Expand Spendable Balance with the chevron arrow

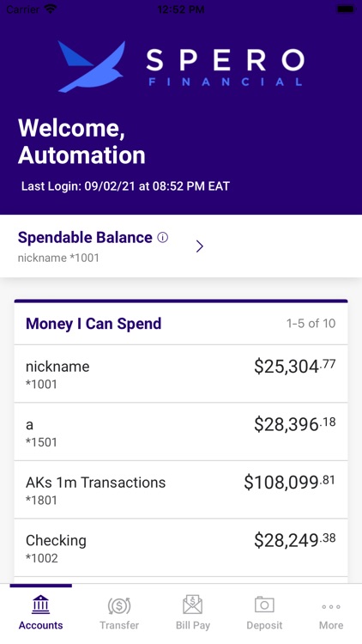pyautogui.click(x=200, y=246)
